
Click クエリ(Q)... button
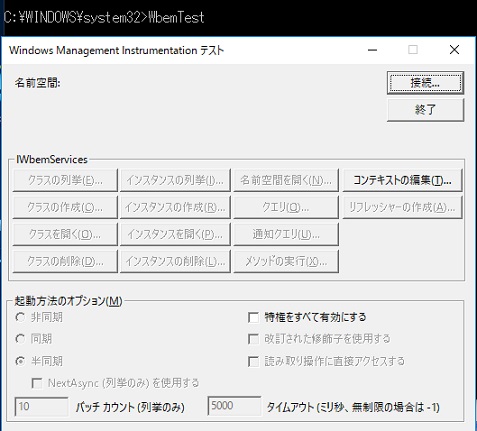(x=286, y=207)
